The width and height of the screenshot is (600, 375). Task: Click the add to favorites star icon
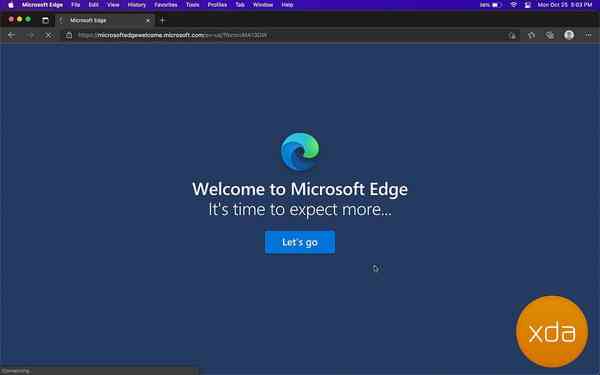coord(512,35)
